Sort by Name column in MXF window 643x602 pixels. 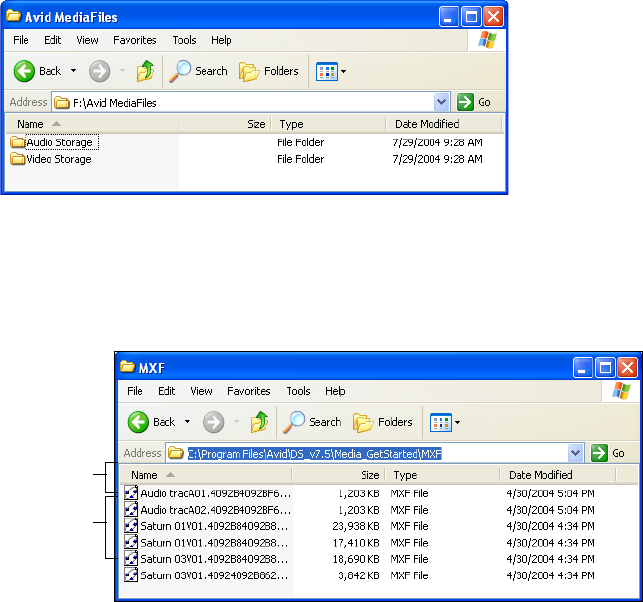[205, 475]
